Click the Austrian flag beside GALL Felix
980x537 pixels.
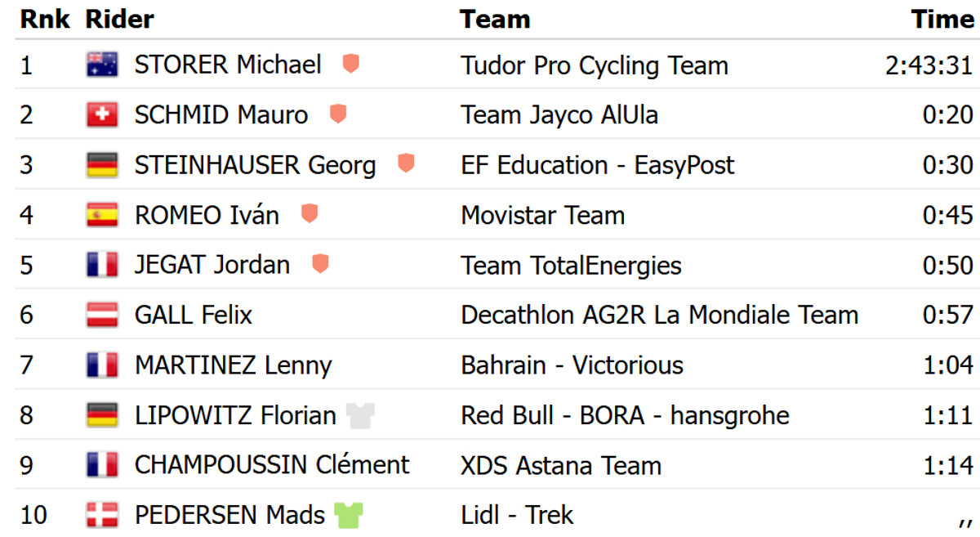[102, 315]
